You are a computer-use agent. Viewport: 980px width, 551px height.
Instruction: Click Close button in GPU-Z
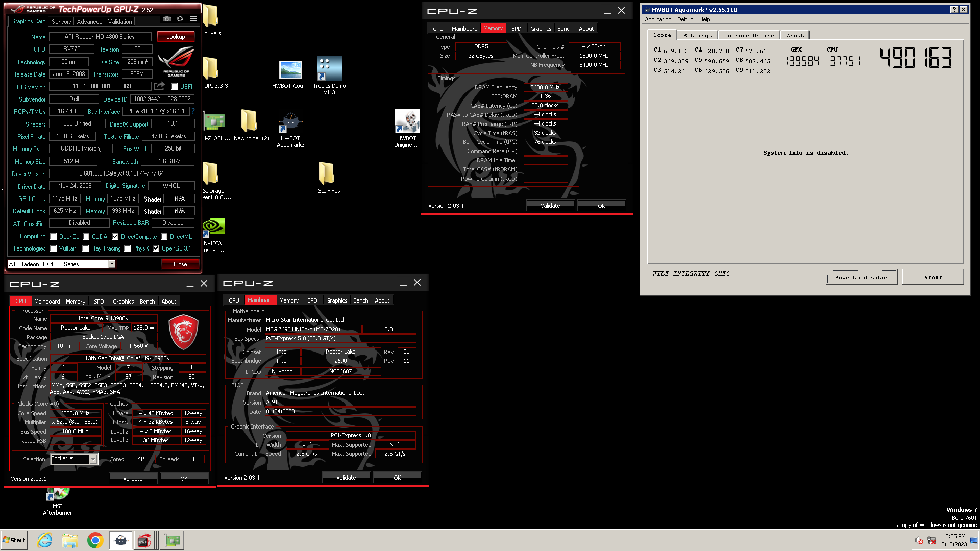180,264
